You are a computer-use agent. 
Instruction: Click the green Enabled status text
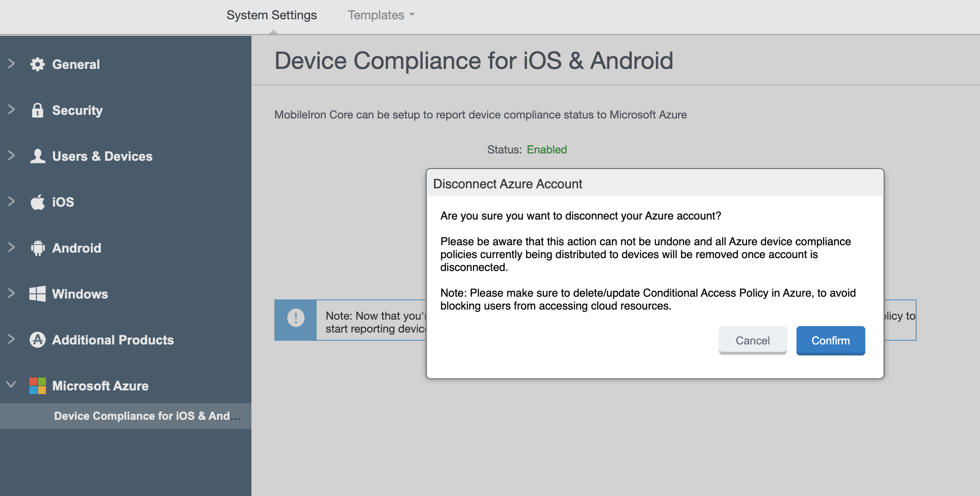547,150
